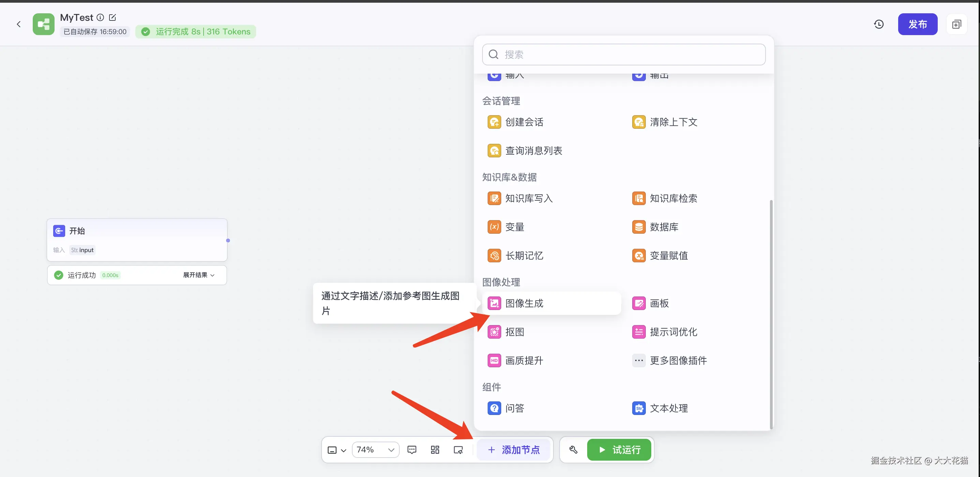Click the duplicate panel icon beside Publish
The height and width of the screenshot is (477, 980).
tap(956, 24)
